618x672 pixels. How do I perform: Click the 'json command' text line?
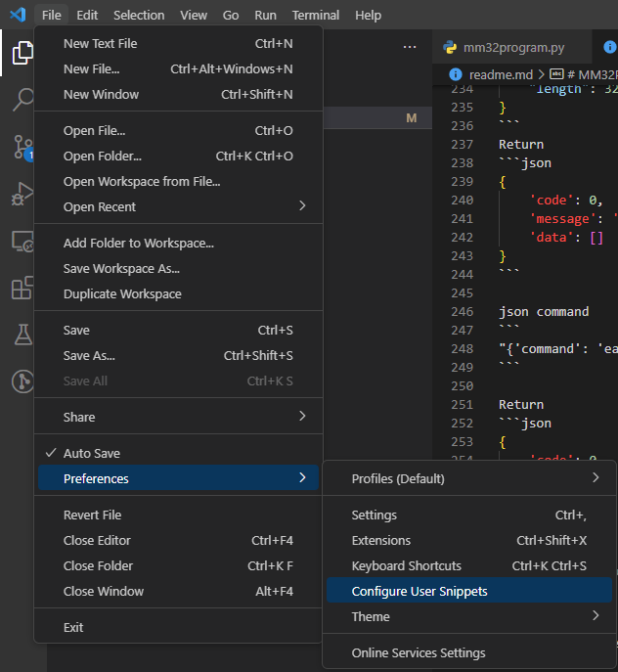[x=544, y=312]
